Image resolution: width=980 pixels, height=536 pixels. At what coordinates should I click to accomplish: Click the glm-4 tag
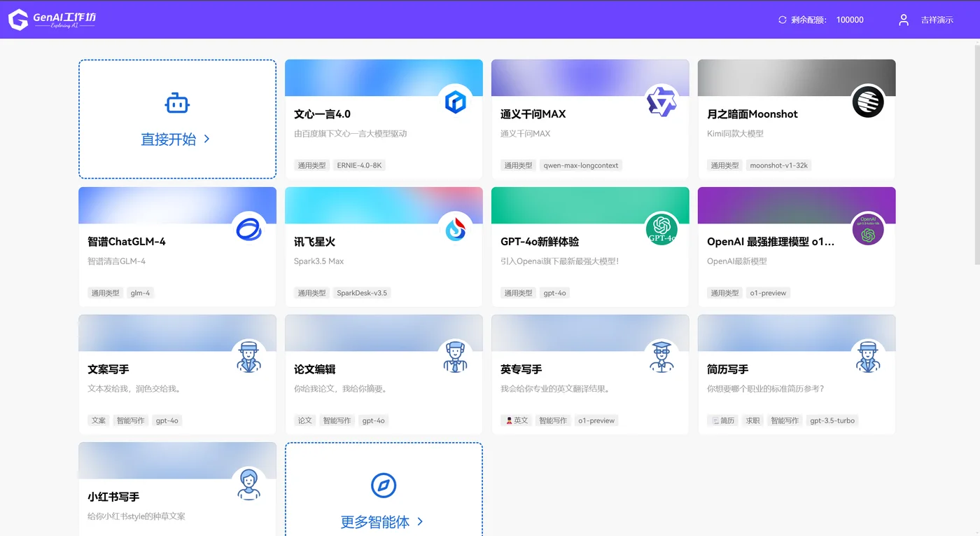click(x=140, y=293)
